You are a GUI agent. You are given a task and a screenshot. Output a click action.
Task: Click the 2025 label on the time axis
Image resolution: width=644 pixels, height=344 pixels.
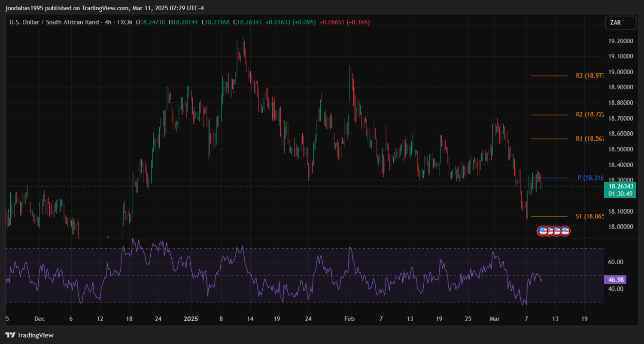[191, 319]
